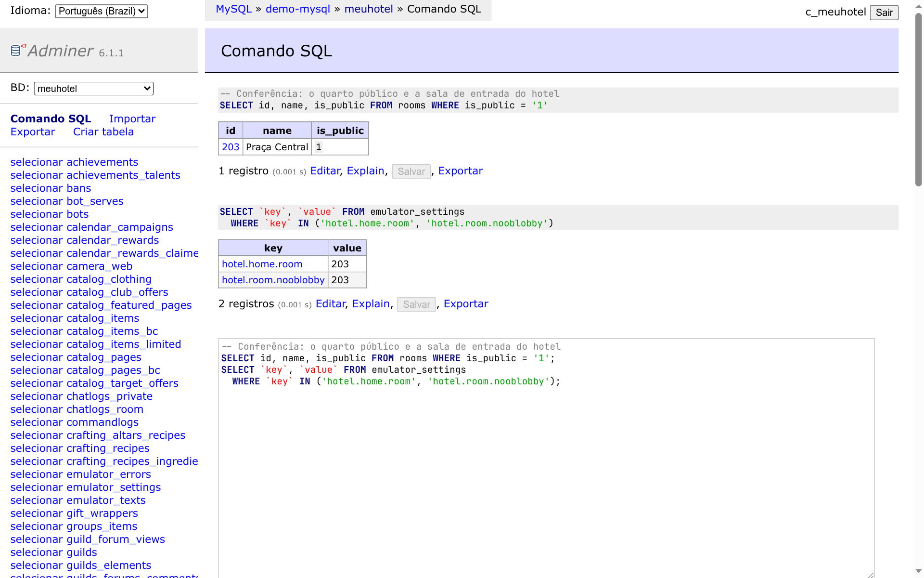924x578 pixels.
Task: Click the Adminer logo icon
Action: point(18,50)
